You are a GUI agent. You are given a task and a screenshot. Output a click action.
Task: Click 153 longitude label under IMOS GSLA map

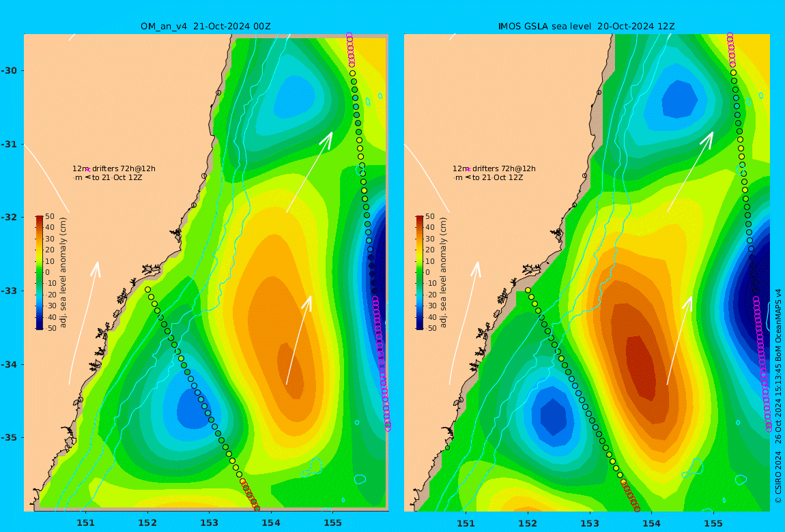point(590,523)
